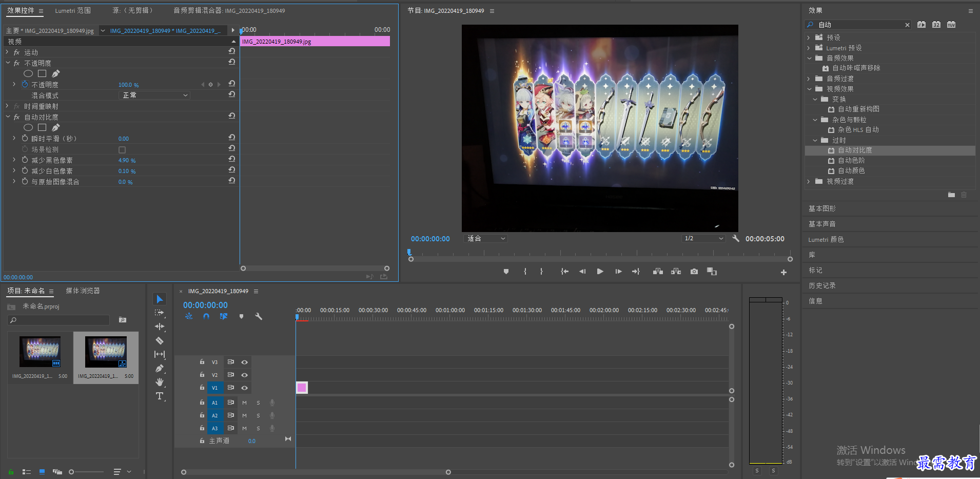Go to Out point in Program monitor
The height and width of the screenshot is (479, 980).
click(636, 272)
